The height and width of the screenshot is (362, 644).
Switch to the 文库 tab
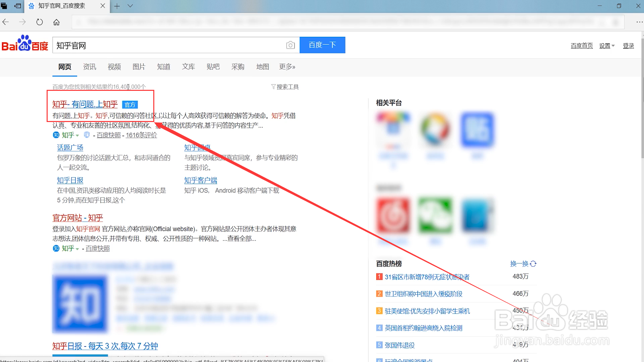pos(189,67)
